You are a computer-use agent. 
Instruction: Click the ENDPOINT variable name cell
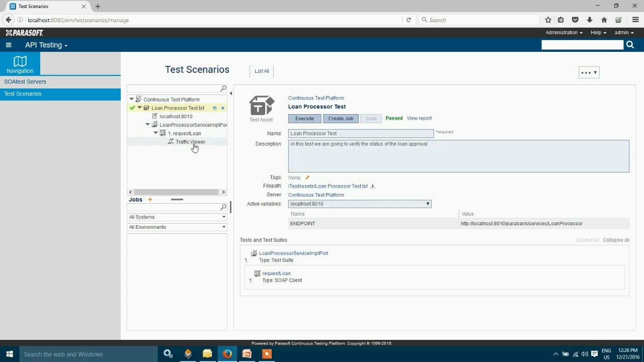373,223
